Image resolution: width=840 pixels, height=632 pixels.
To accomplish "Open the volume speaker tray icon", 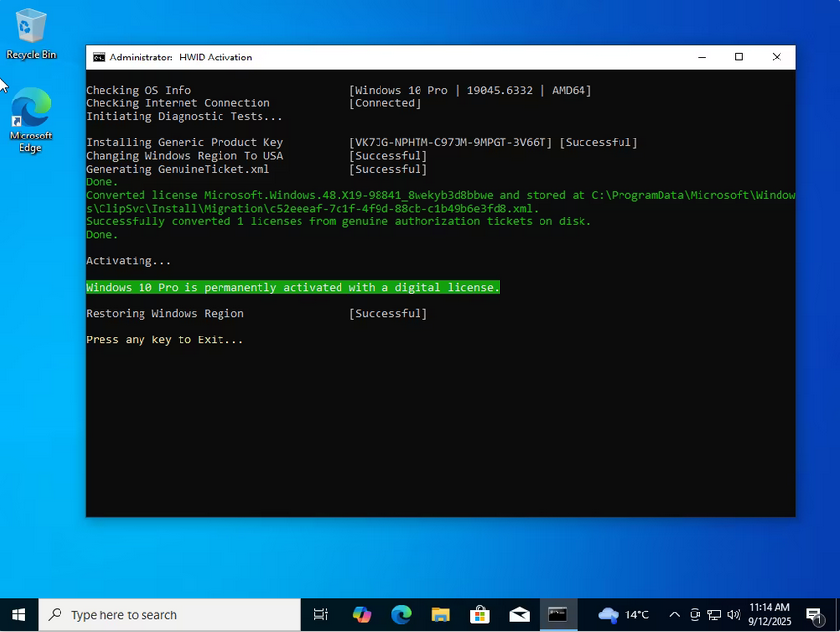I will 734,614.
